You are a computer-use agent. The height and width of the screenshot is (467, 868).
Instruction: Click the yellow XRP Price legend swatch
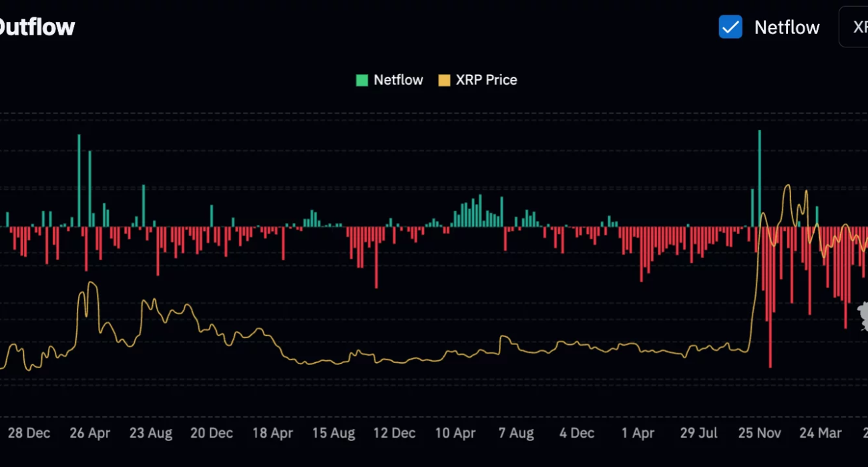click(444, 80)
